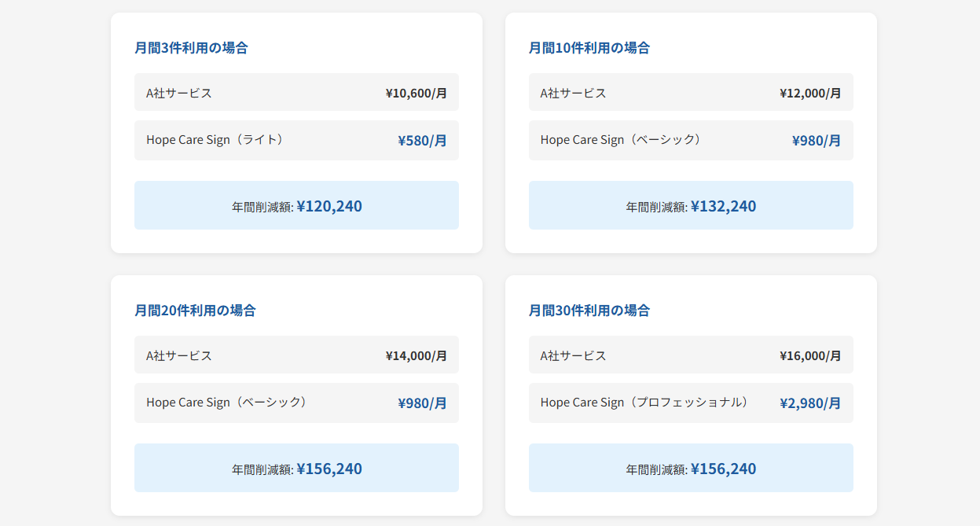Click the 月間30件利用の場合 card heading
This screenshot has height=526, width=980.
pos(589,311)
